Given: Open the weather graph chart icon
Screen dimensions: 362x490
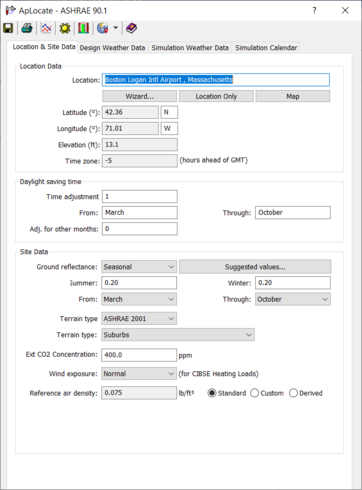Looking at the screenshot, I should (x=46, y=28).
